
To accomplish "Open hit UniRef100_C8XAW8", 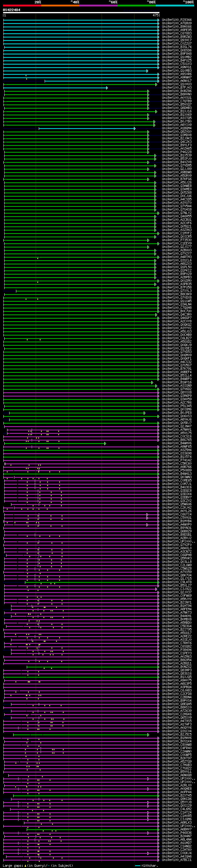I will (177, 745).
